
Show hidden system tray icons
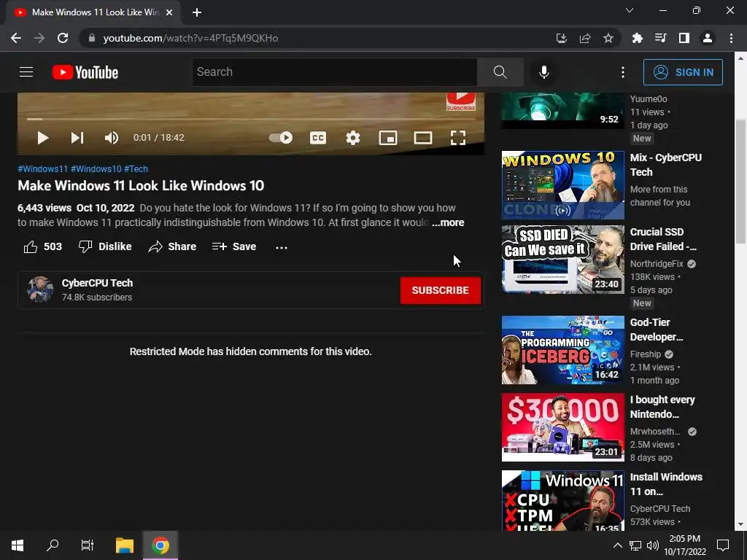click(617, 545)
